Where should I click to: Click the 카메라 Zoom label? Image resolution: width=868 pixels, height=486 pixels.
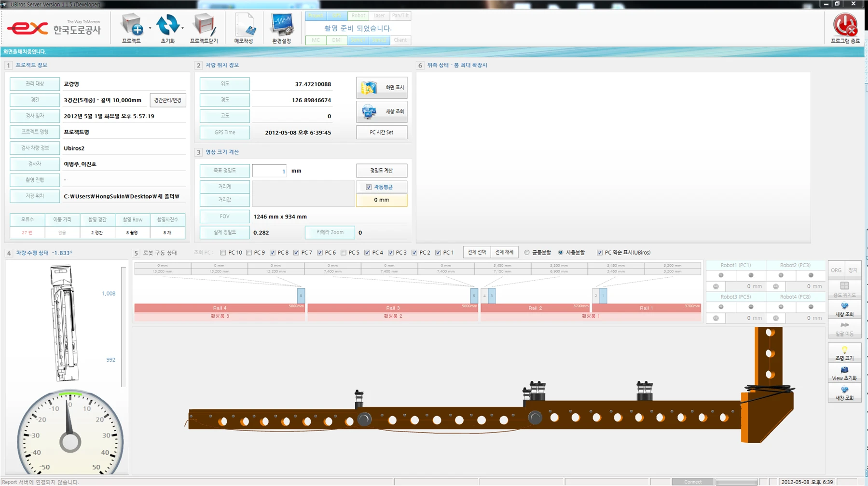coord(330,232)
